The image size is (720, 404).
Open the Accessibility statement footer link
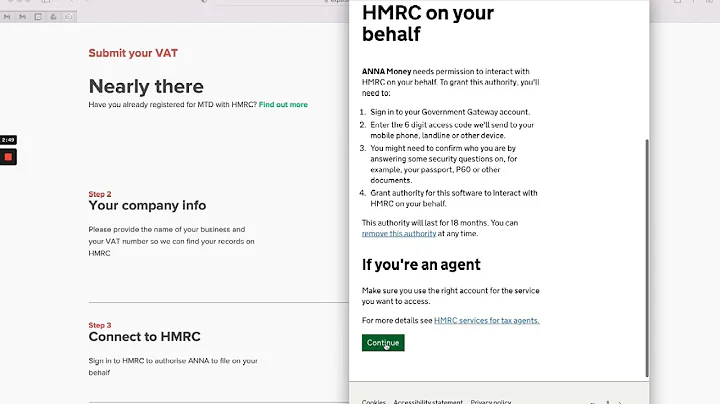(x=428, y=402)
